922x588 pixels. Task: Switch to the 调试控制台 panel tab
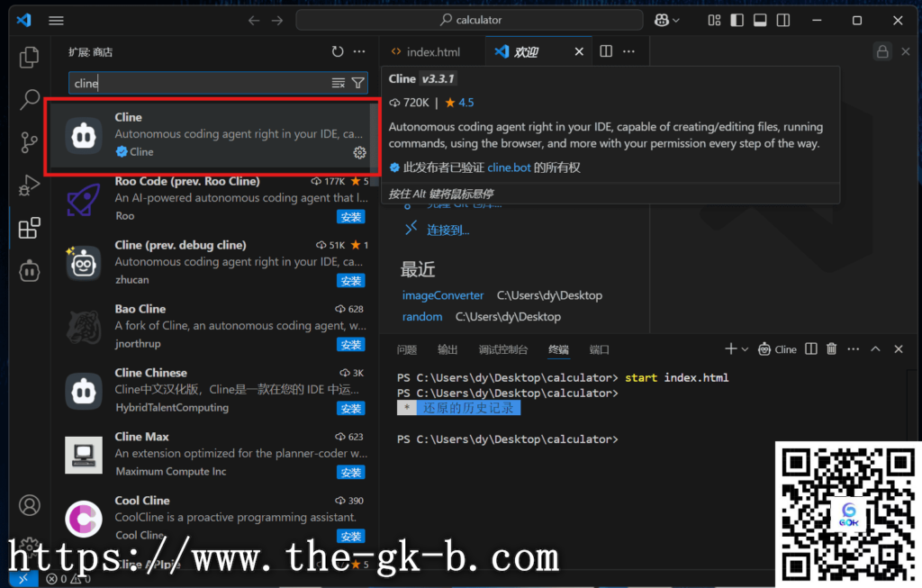[x=503, y=350]
